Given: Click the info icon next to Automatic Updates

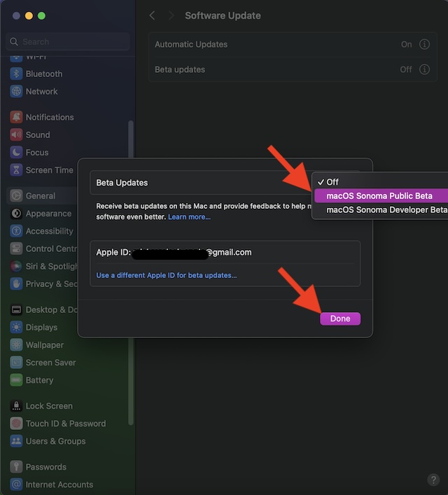Looking at the screenshot, I should pyautogui.click(x=424, y=44).
